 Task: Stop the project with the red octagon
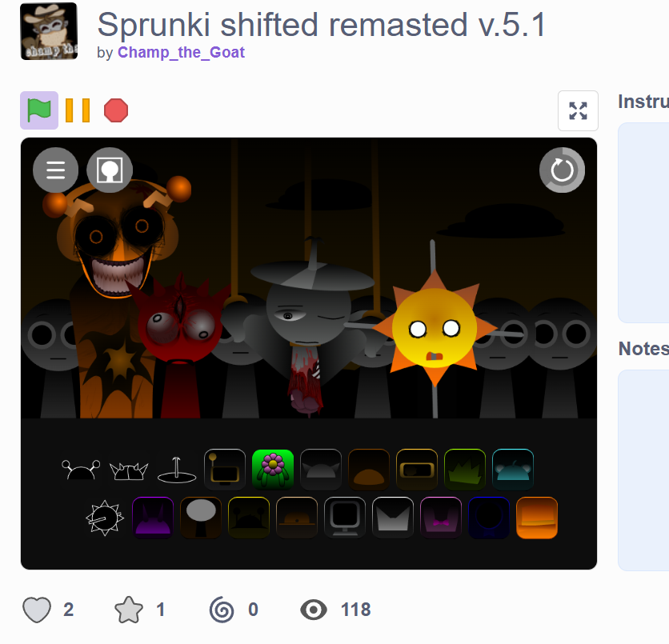[x=116, y=110]
